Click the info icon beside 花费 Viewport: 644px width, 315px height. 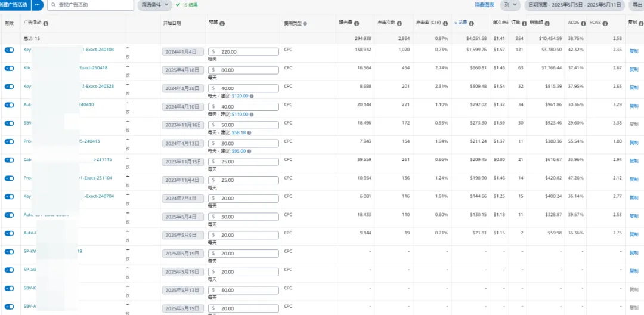click(x=472, y=24)
